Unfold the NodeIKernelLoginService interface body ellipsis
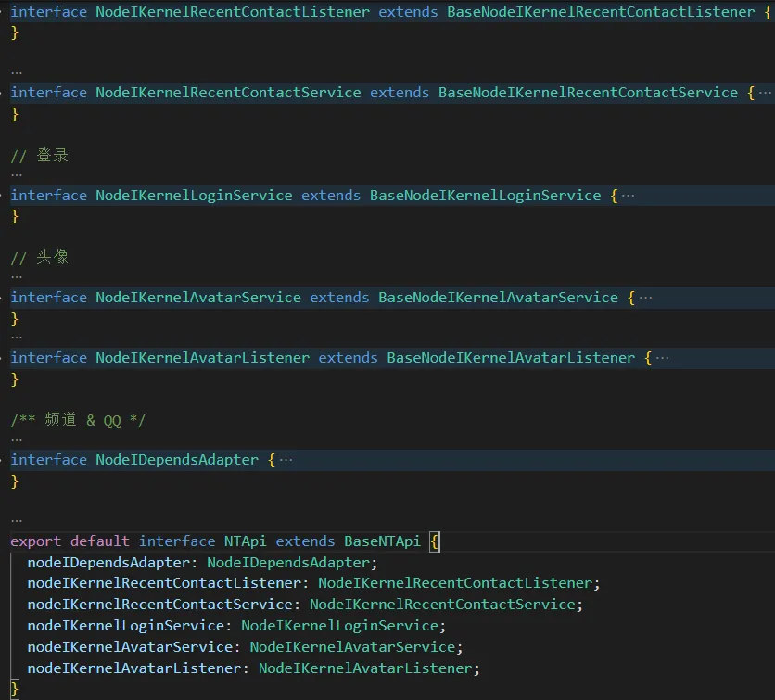Screen dimensions: 775x700 [x=628, y=196]
